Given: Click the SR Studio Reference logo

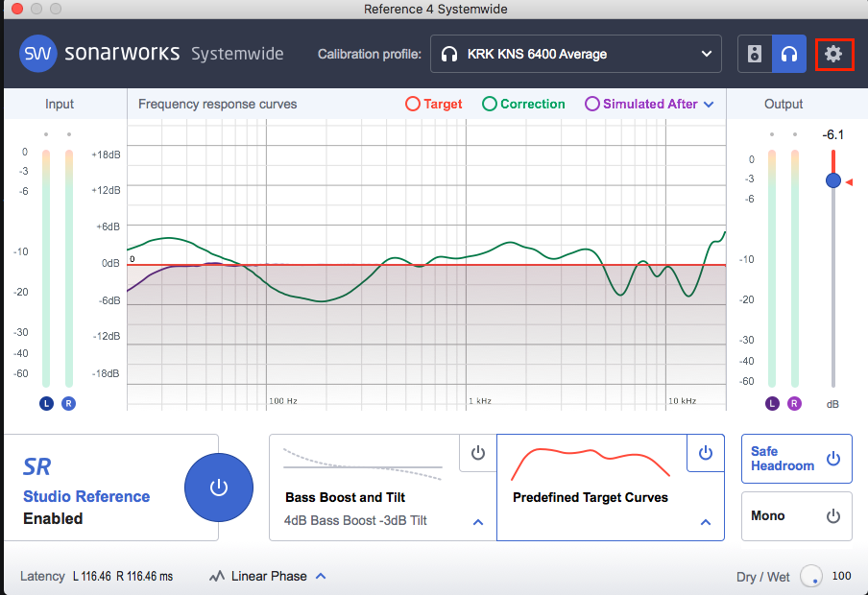Looking at the screenshot, I should coord(37,467).
